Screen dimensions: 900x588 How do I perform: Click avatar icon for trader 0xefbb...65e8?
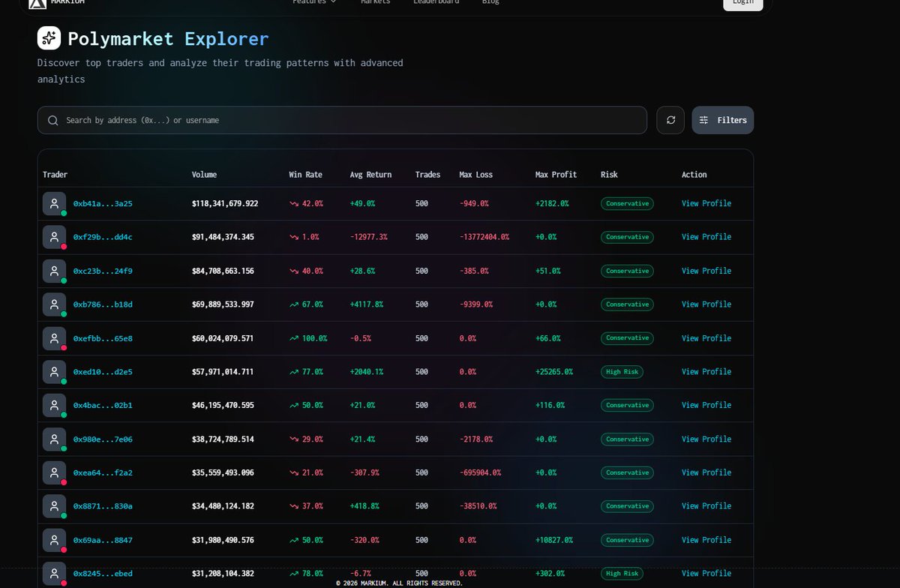tap(54, 338)
